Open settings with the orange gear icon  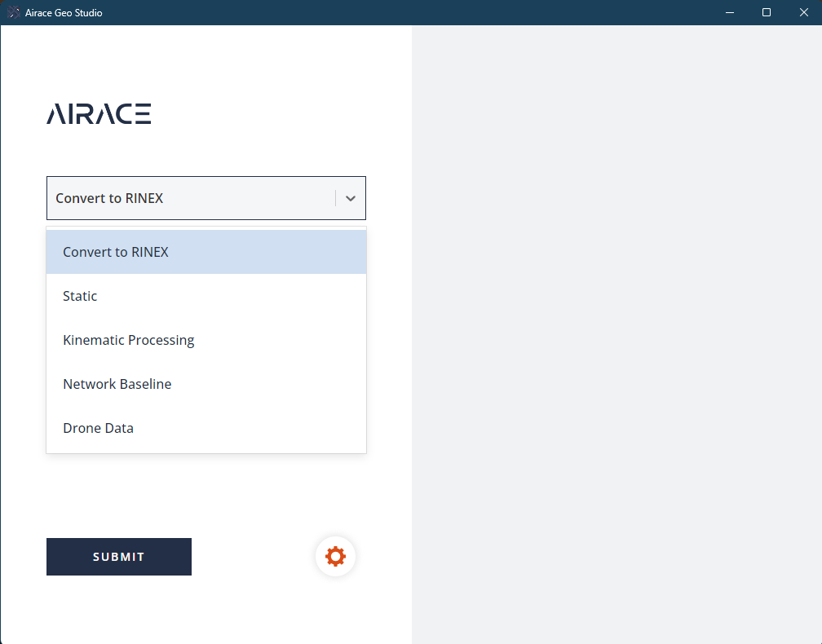(x=335, y=557)
